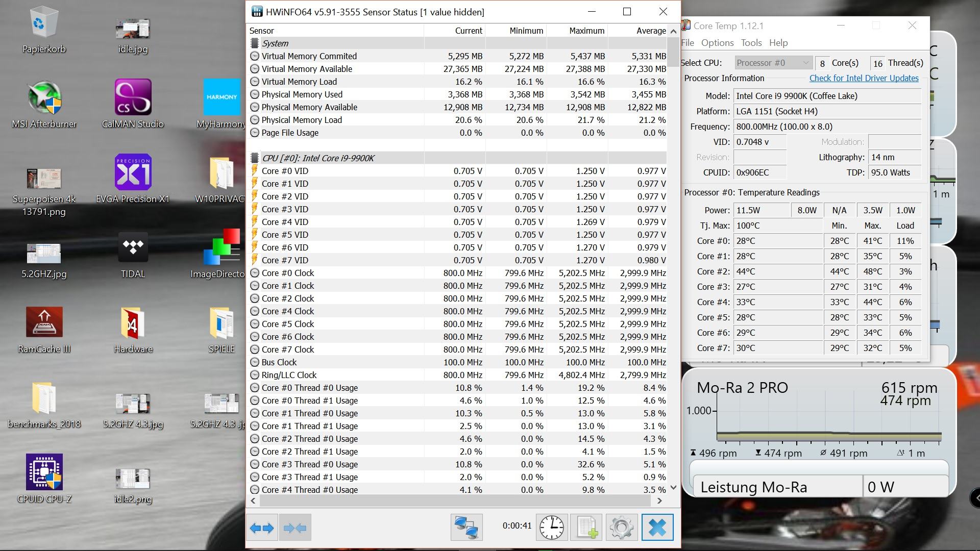The height and width of the screenshot is (551, 980).
Task: Click HWiNFO collapse columns arrows button
Action: pos(295,528)
